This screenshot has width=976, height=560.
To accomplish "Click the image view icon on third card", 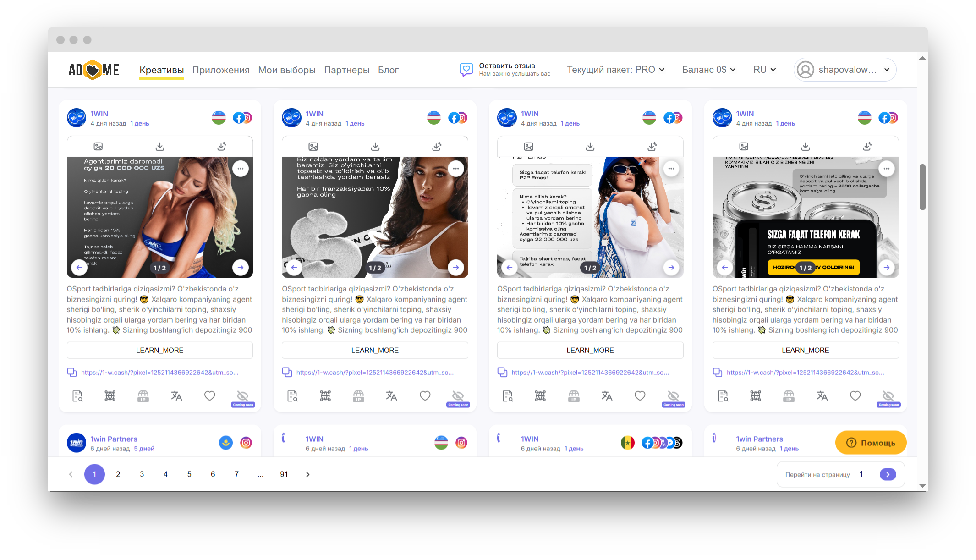I will tap(529, 147).
